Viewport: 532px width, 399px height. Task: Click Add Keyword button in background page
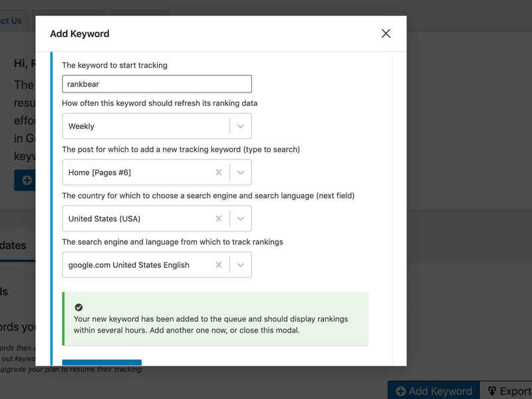point(434,391)
